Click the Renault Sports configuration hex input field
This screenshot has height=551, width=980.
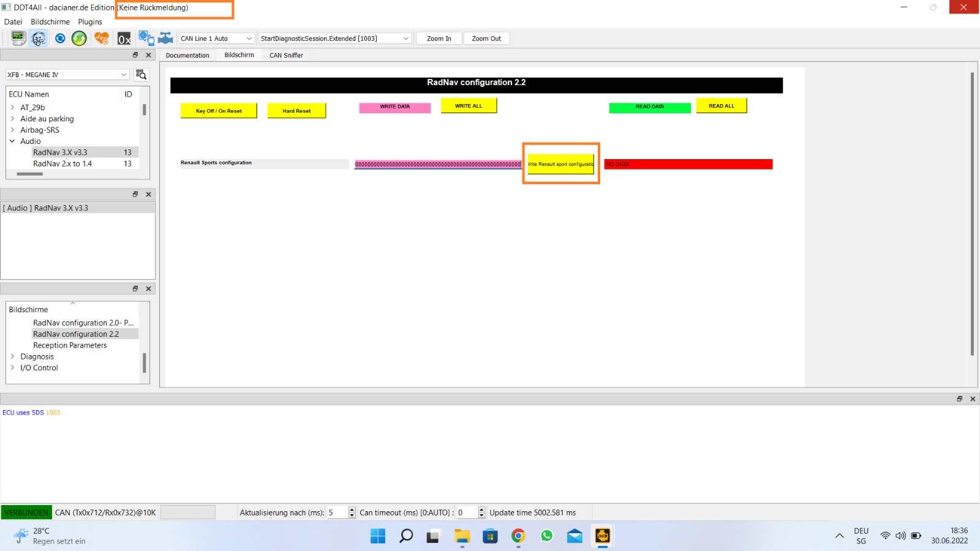click(437, 164)
